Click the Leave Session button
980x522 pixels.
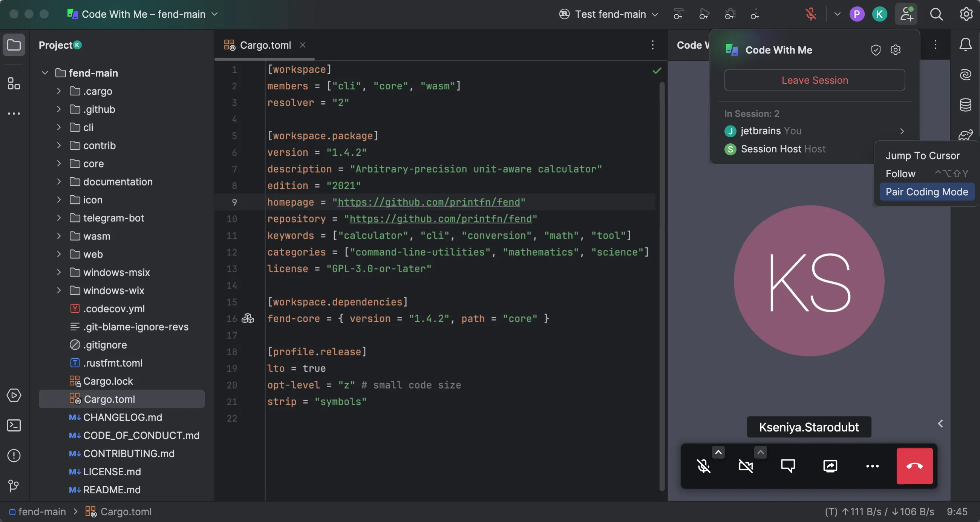[814, 80]
